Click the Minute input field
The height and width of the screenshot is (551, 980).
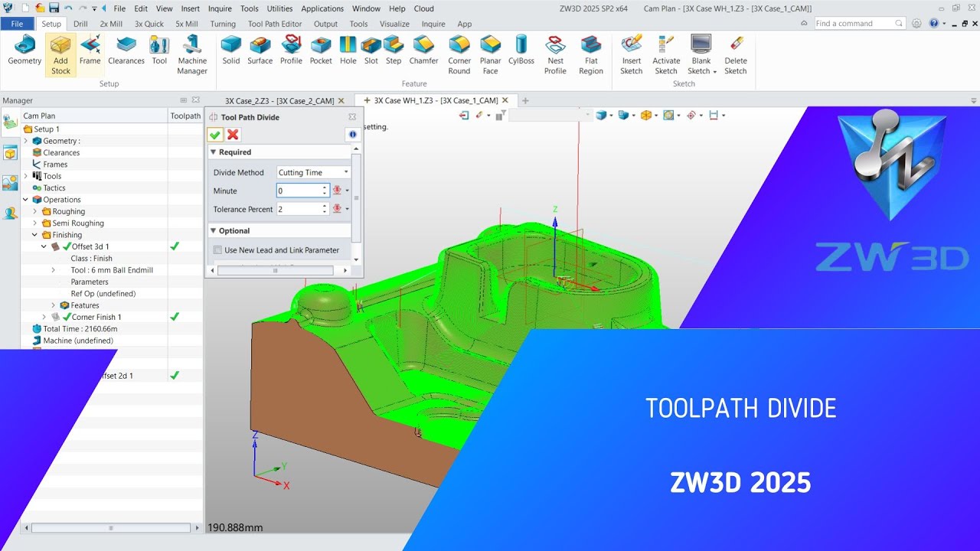[299, 191]
